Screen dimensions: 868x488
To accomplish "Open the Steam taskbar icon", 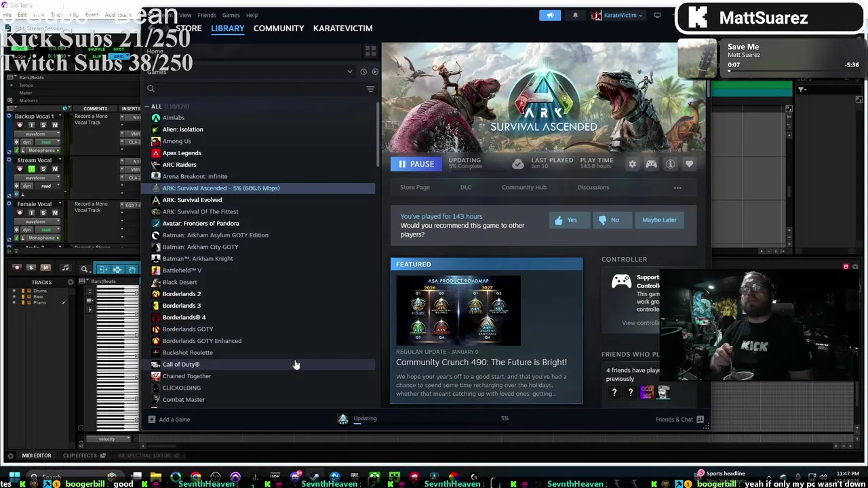I will click(x=314, y=477).
